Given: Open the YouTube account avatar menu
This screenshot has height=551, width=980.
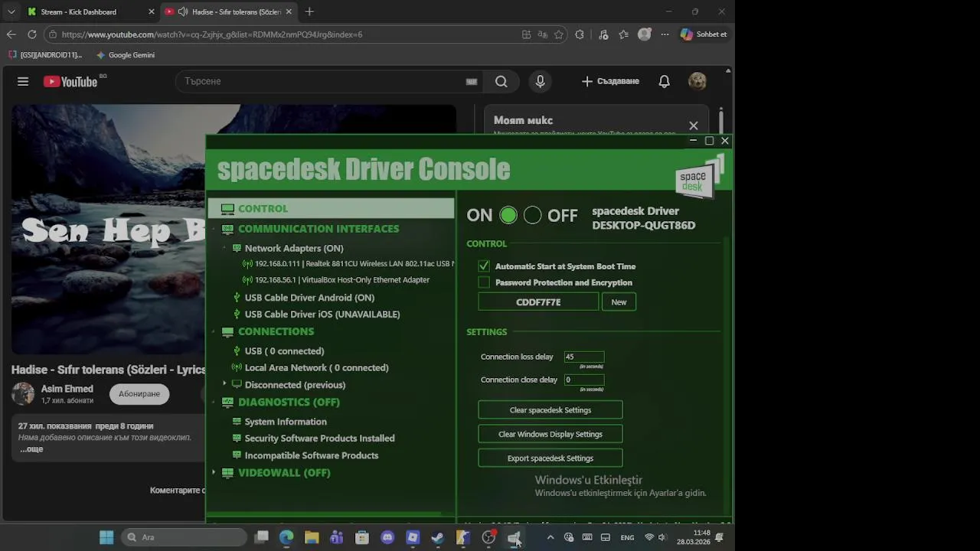Looking at the screenshot, I should pos(697,81).
